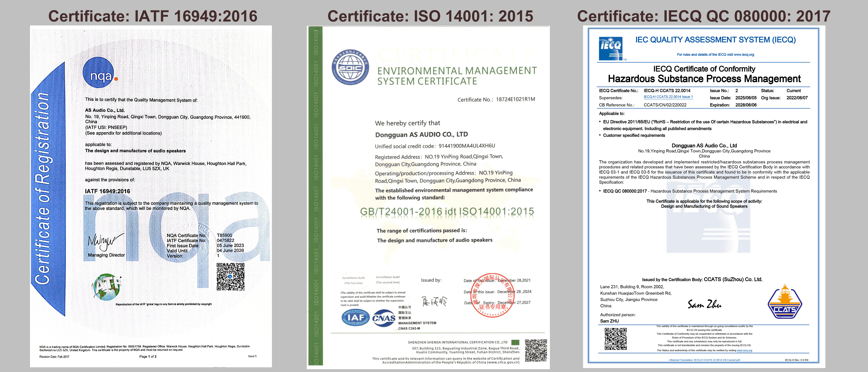This screenshot has width=868, height=372.
Task: Click 'IEC QUALITY ASSESSMENT SYSTEM (IECQ)' header
Action: [715, 40]
